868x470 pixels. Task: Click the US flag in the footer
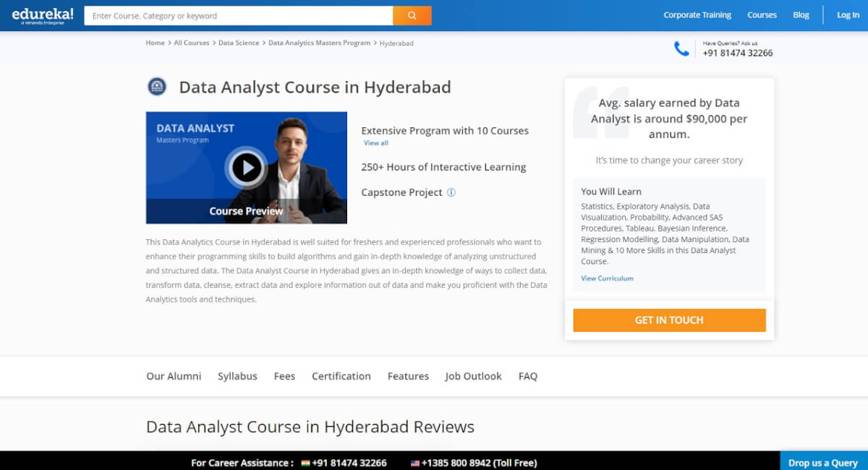pyautogui.click(x=415, y=463)
